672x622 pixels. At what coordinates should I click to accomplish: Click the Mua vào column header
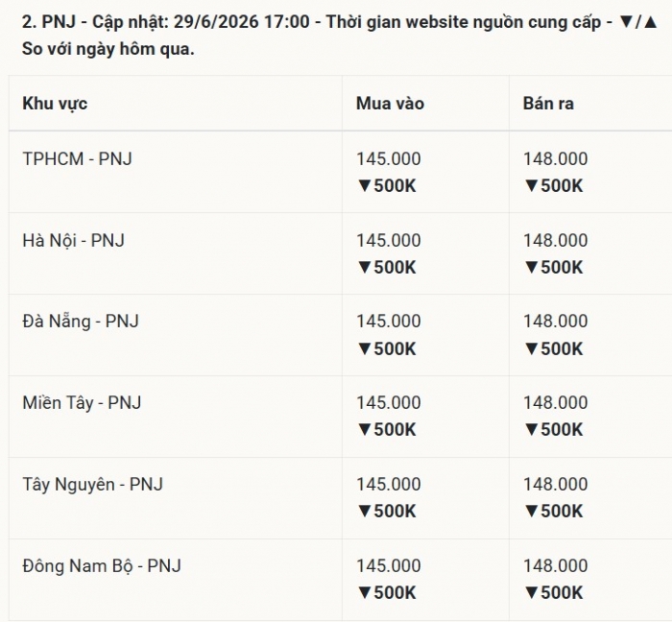[x=390, y=104]
